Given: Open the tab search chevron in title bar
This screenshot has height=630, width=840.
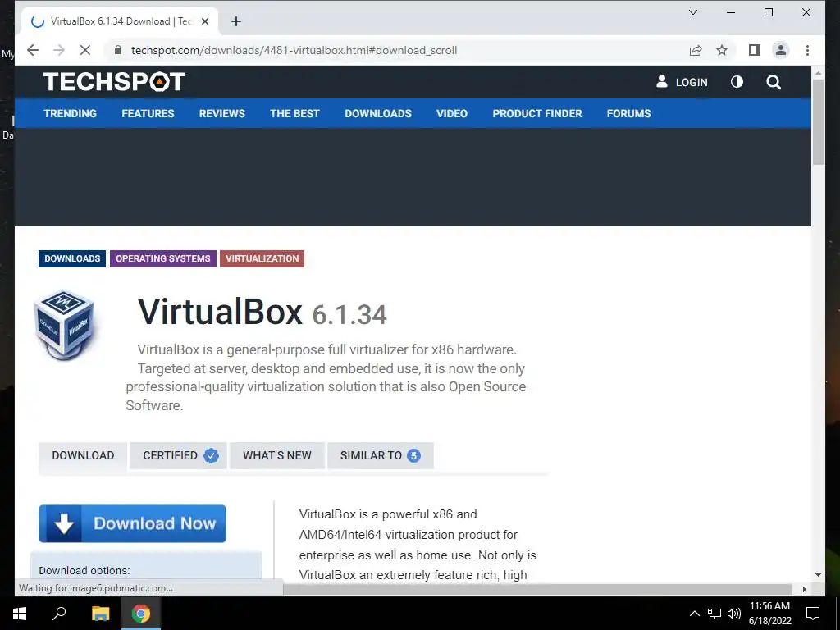Looking at the screenshot, I should click(692, 12).
